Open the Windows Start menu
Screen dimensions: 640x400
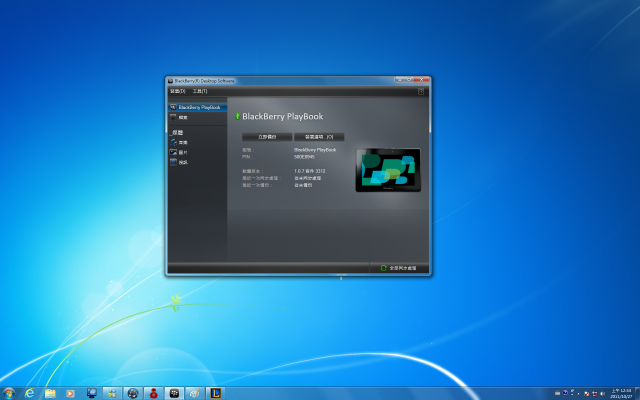[x=9, y=393]
